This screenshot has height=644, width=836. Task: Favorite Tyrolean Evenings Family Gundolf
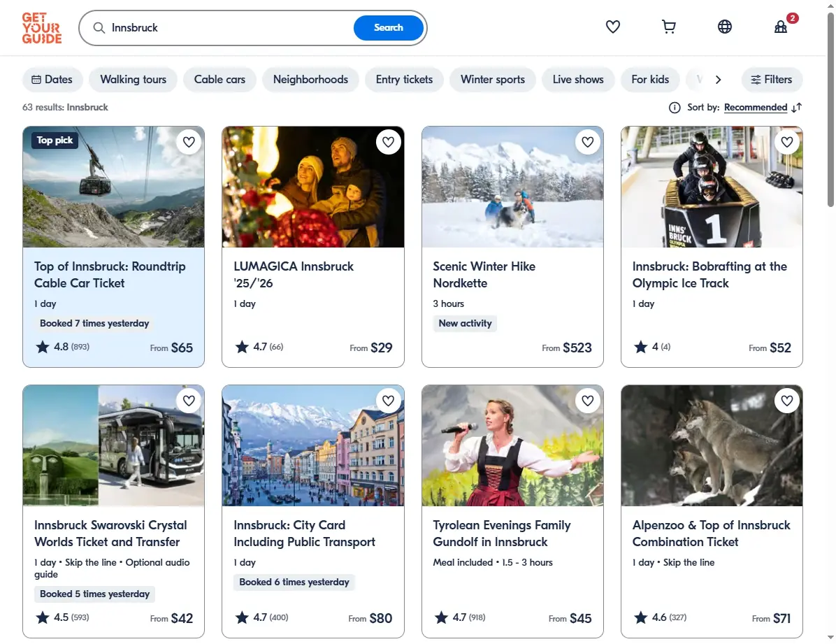click(x=588, y=401)
